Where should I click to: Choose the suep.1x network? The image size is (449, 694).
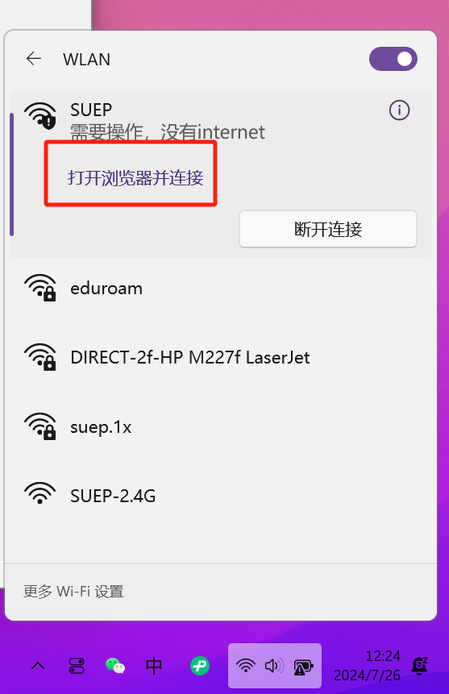click(x=220, y=427)
